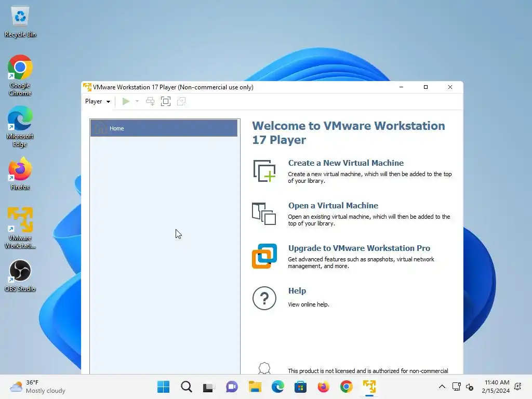Click the Unity mode toolbar icon
This screenshot has width=532, height=399.
coord(181,101)
